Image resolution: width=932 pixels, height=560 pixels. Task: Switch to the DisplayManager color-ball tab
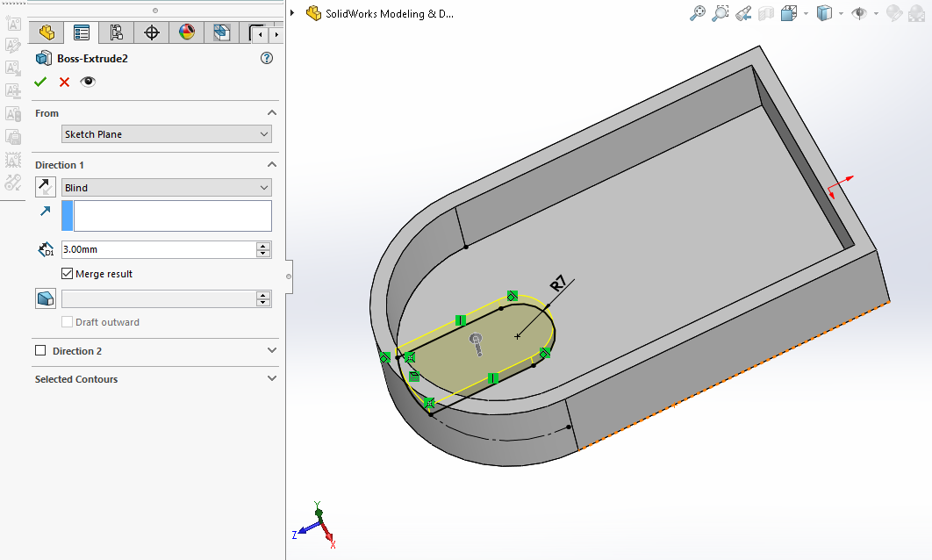186,33
